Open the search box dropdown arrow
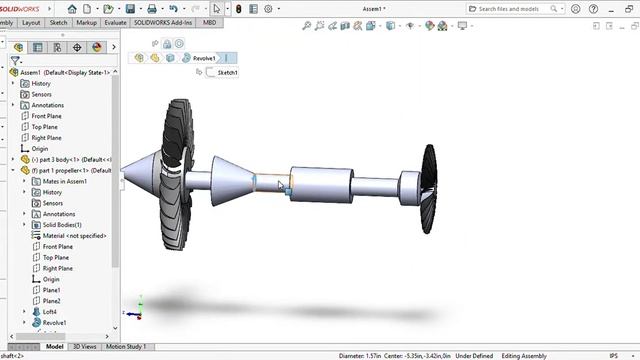Image resolution: width=640 pixels, height=360 pixels. [562, 9]
